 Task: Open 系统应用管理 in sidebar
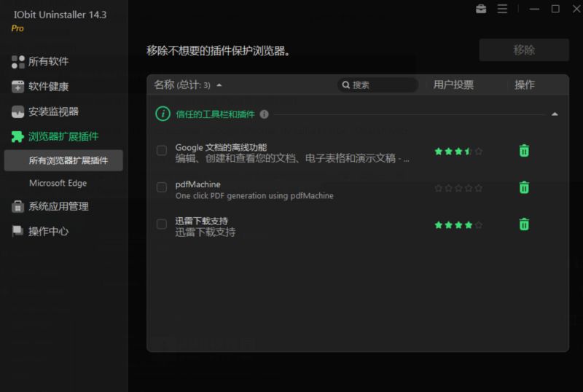click(x=59, y=206)
